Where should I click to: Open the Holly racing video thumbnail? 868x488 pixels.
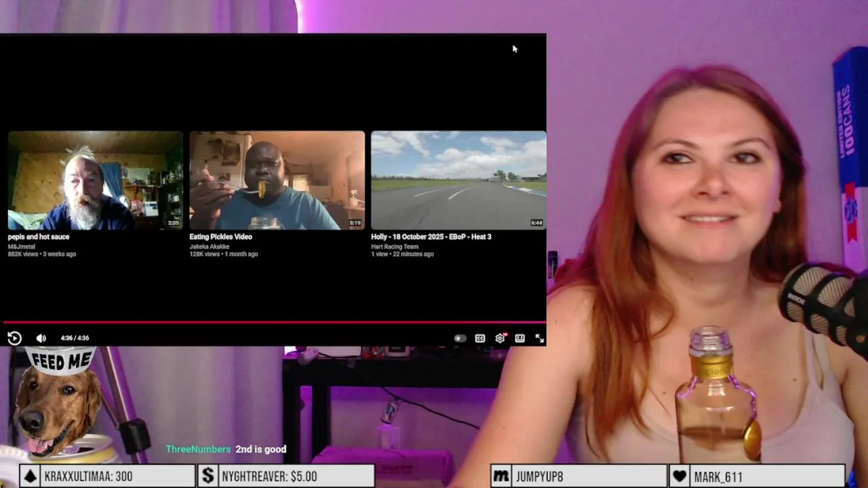(458, 180)
